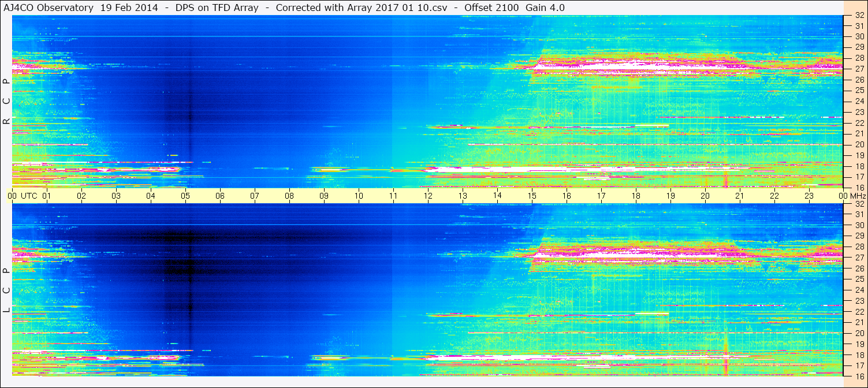868x388 pixels.
Task: Click the "Offset 2100" header value
Action: (x=491, y=8)
